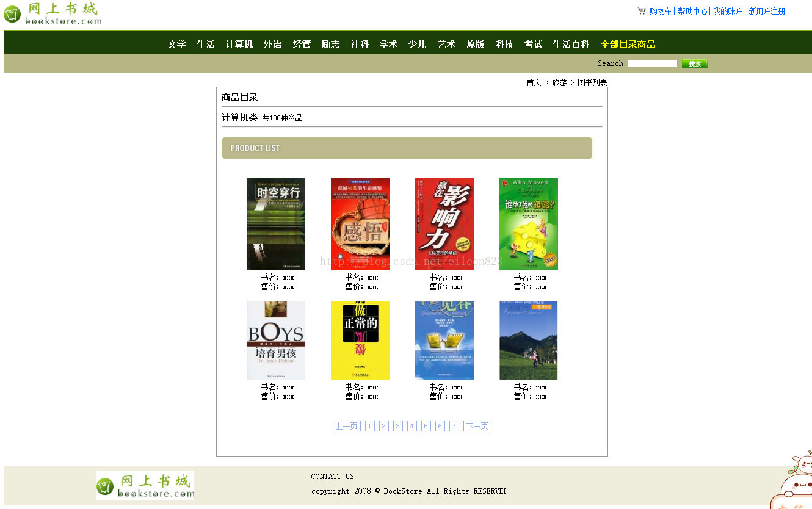Viewport: 812px width, 509px height.
Task: Go to the next page with 下一页
Action: coord(477,426)
